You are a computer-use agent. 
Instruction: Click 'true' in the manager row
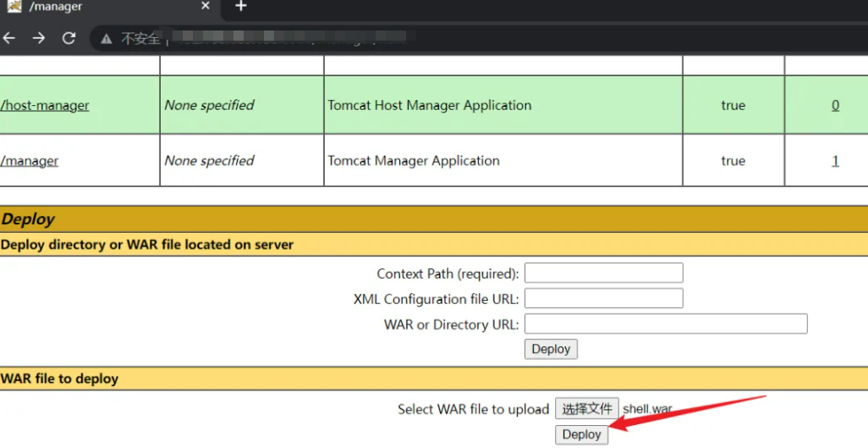tap(733, 161)
